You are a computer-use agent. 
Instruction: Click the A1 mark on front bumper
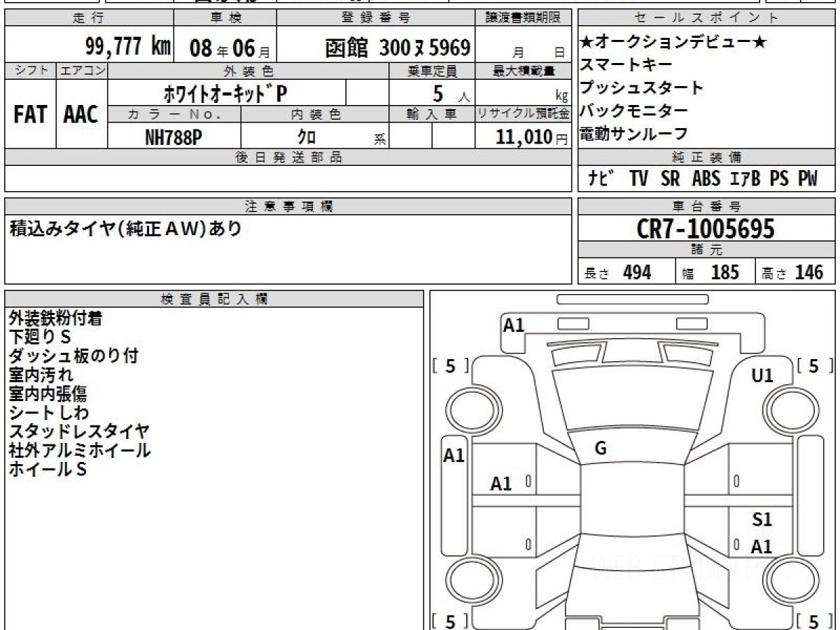click(x=514, y=324)
